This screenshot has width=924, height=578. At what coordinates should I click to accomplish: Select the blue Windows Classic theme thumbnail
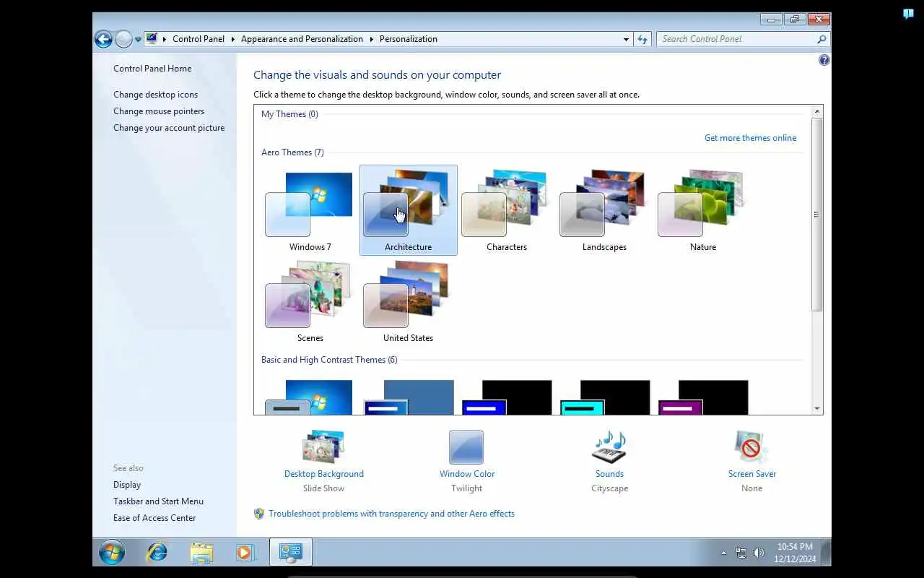(408, 397)
